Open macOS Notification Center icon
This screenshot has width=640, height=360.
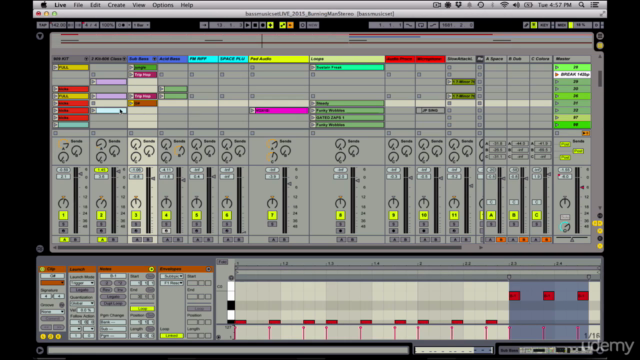coord(595,5)
